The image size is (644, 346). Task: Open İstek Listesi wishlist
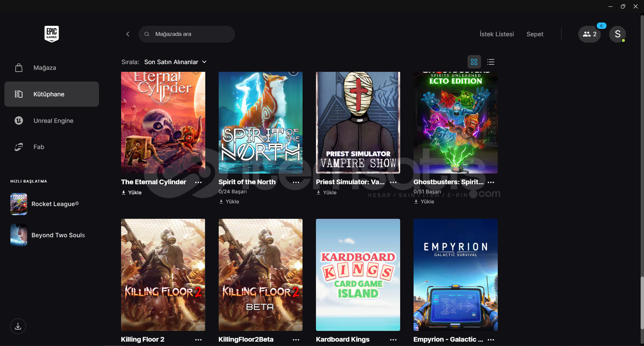pos(497,34)
